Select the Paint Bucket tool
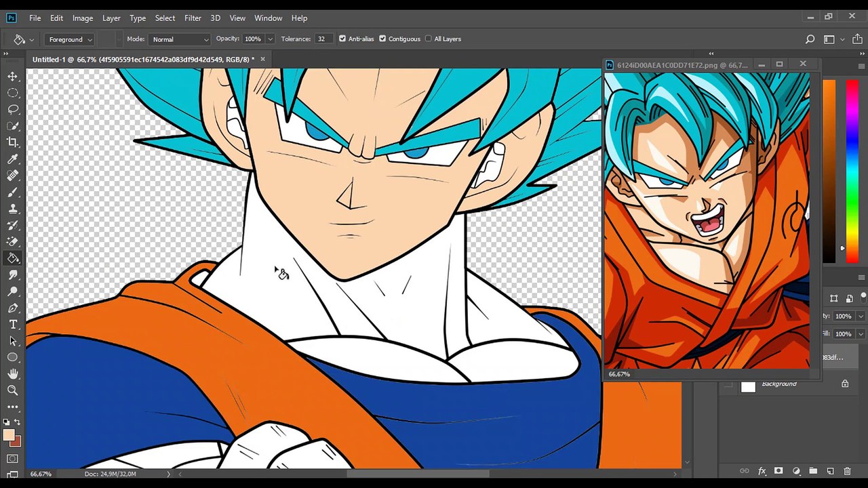Viewport: 868px width, 488px height. [x=13, y=258]
